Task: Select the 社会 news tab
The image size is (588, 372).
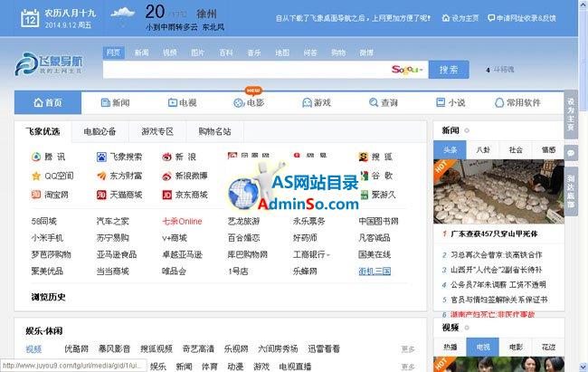Action: [516, 149]
